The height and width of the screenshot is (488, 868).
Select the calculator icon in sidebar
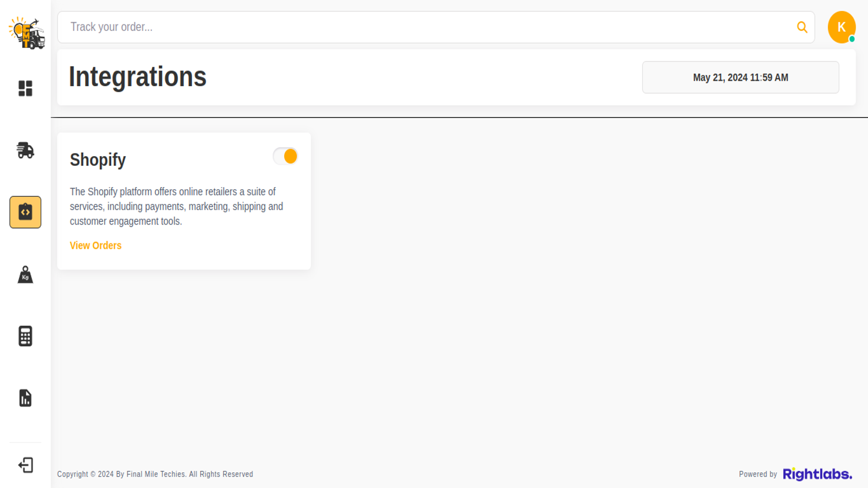(x=25, y=336)
